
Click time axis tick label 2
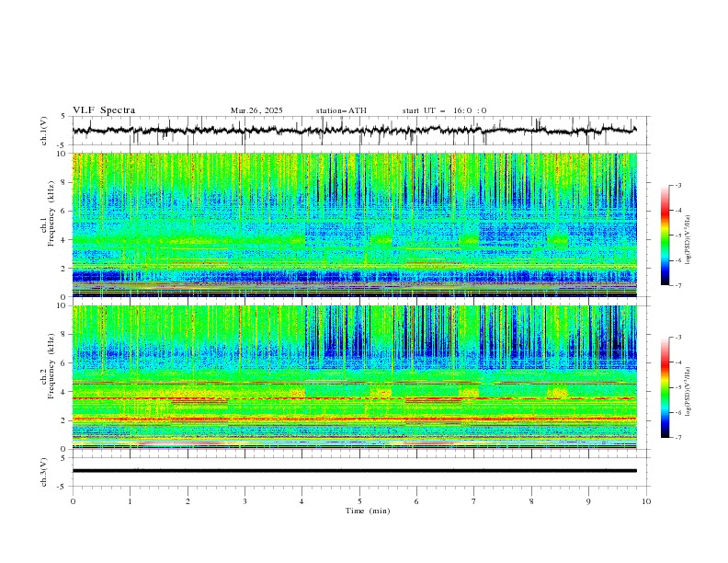pos(188,501)
